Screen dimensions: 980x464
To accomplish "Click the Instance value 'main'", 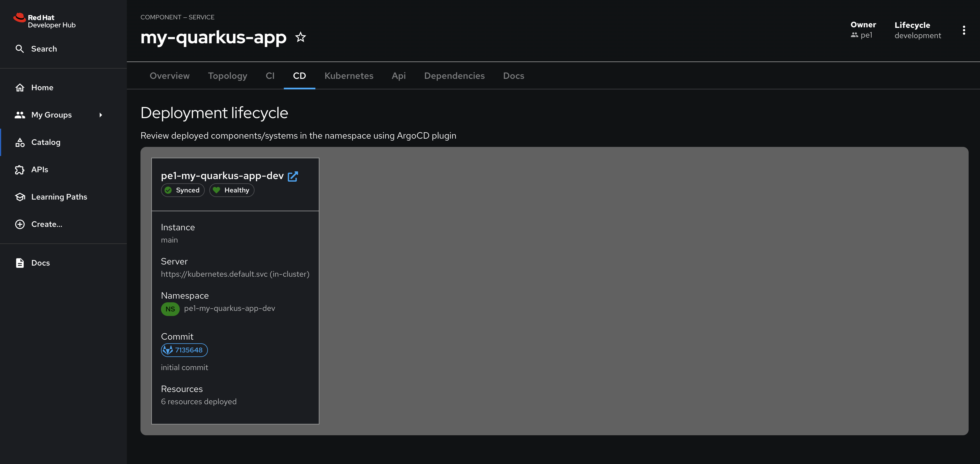I will (x=169, y=240).
